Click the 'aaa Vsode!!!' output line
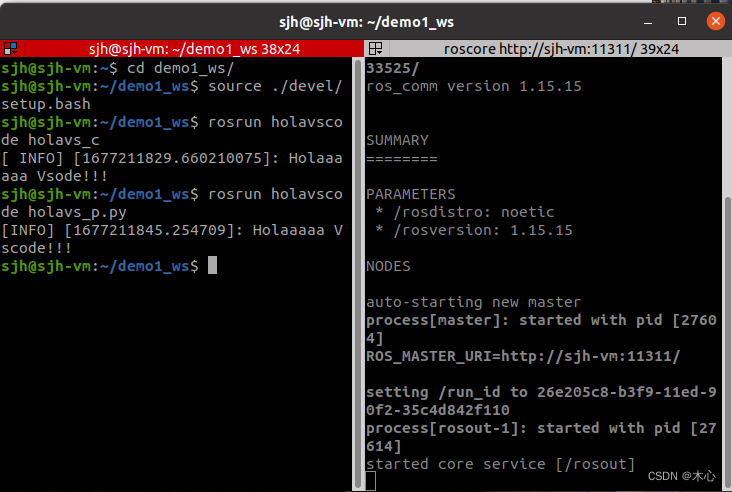Image resolution: width=732 pixels, height=492 pixels. point(54,176)
